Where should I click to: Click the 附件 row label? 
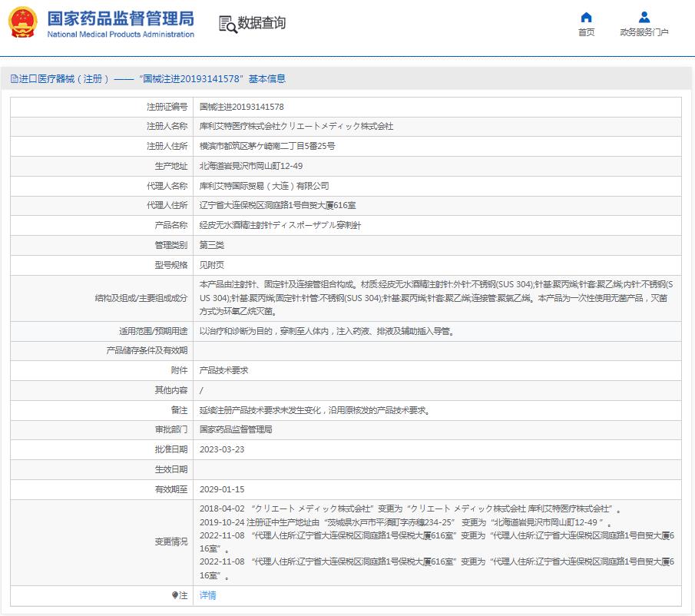click(x=179, y=370)
